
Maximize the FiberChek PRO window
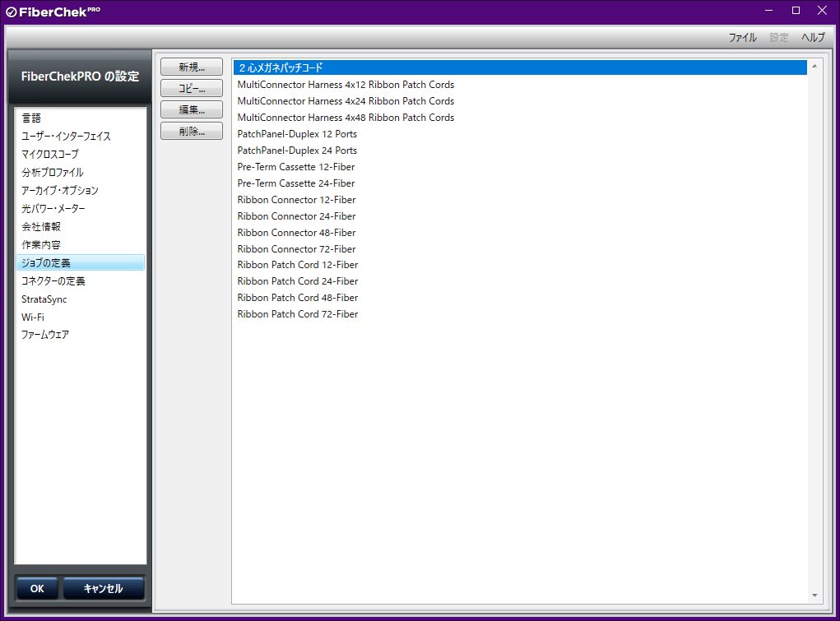(796, 11)
